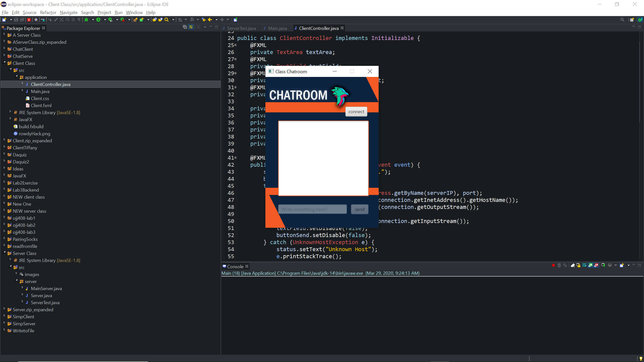
Task: Click the Pin Console icon
Action: click(603, 265)
